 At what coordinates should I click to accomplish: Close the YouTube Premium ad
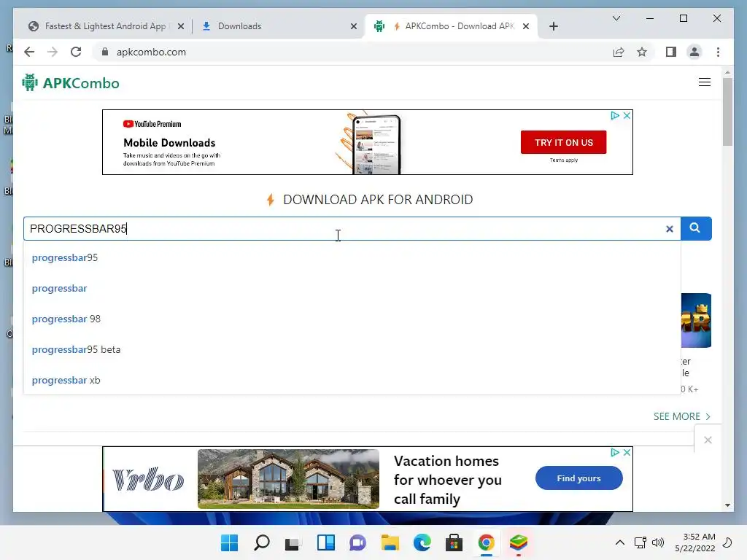coord(627,115)
